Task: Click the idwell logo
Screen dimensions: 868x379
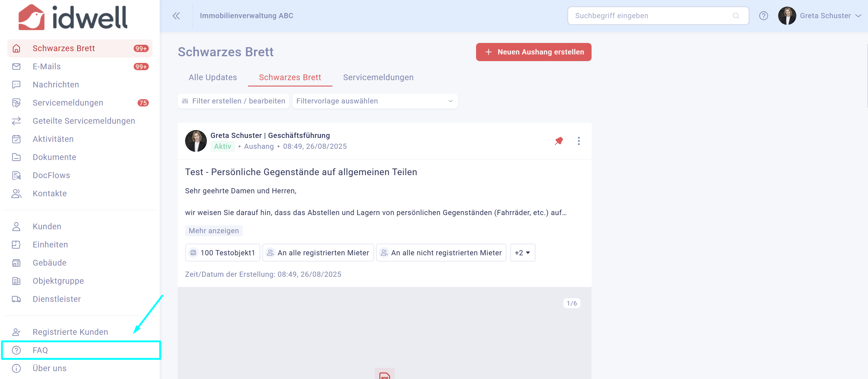Action: tap(73, 17)
